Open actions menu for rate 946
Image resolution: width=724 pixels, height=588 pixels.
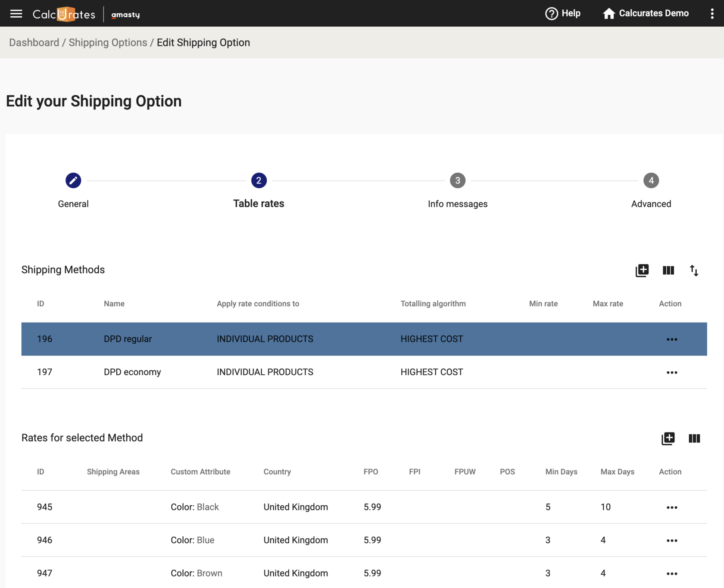[x=671, y=540]
